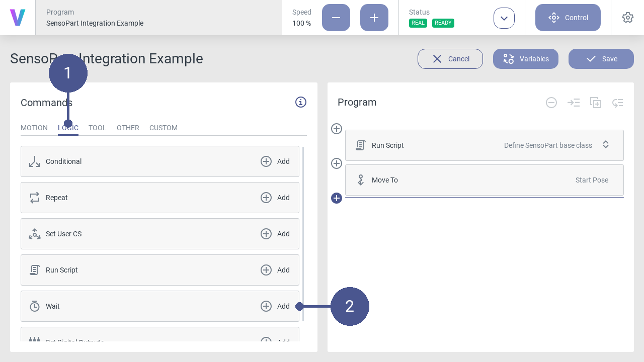644x362 pixels.
Task: Click the insert plus above Move To step
Action: coord(337,163)
